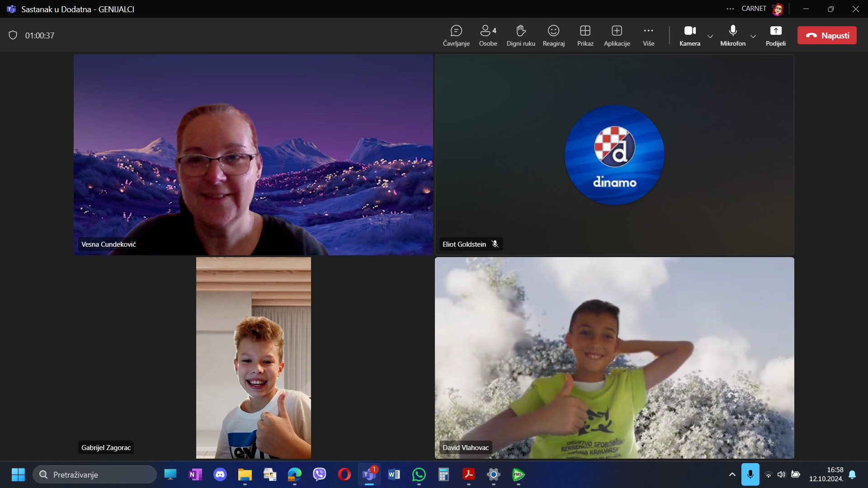Expand the Kamera options dropdown arrow
This screenshot has height=488, width=868.
pyautogui.click(x=710, y=36)
